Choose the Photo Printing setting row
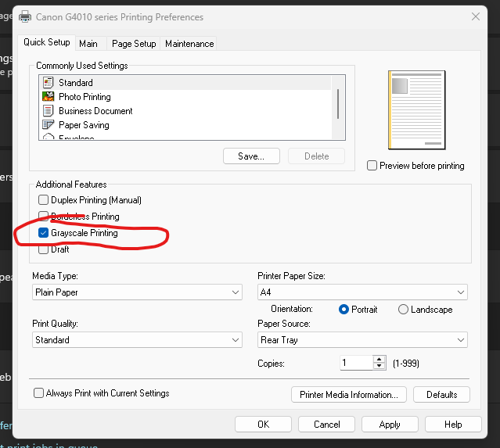Viewport: 500px width, 448px height. pyautogui.click(x=185, y=96)
